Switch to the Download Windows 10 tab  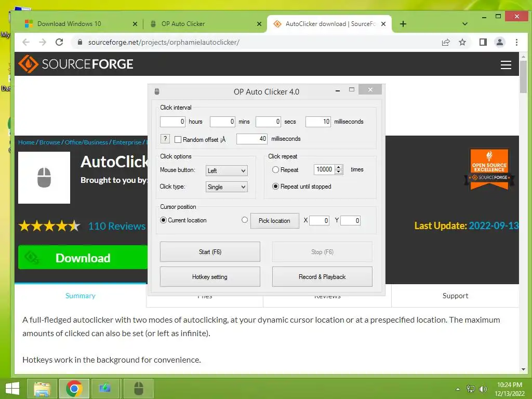[81, 24]
